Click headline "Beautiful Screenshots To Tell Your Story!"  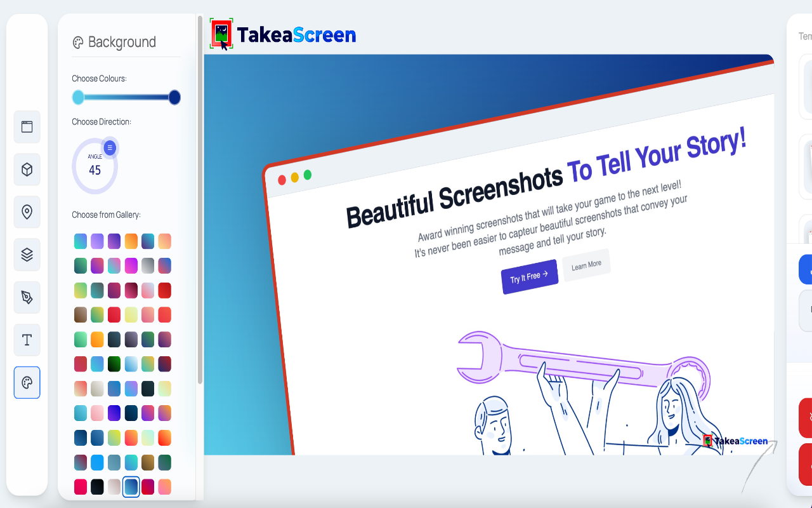point(546,177)
